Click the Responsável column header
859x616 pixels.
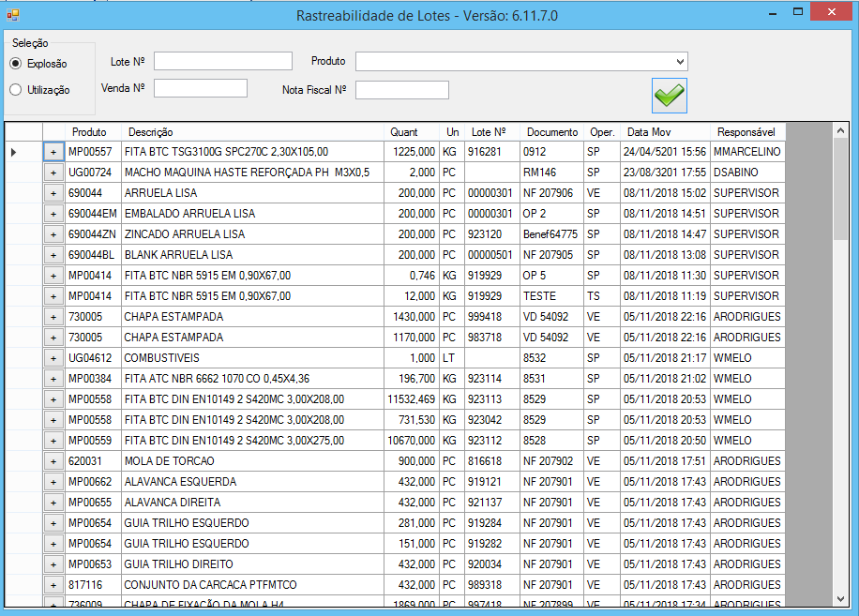click(x=746, y=132)
